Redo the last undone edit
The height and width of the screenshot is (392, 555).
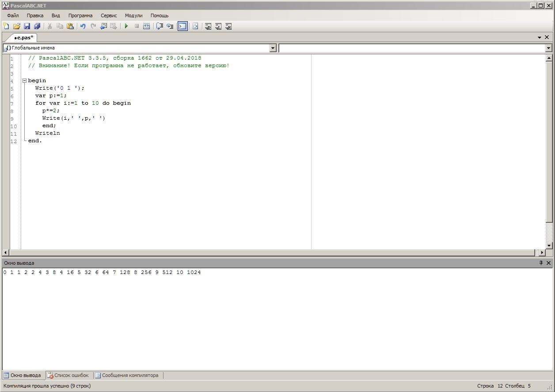(93, 27)
